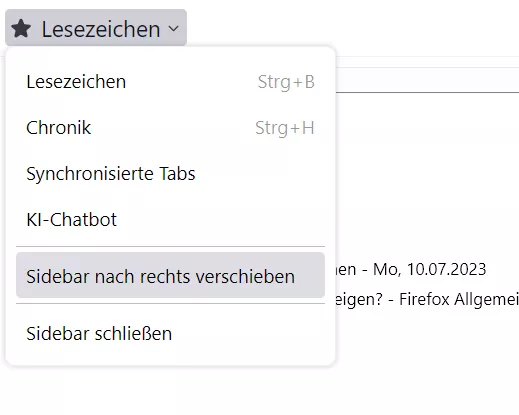Close the Lesezeichen sidebar switcher dropdown button
The image size is (519, 415).
pos(96,28)
